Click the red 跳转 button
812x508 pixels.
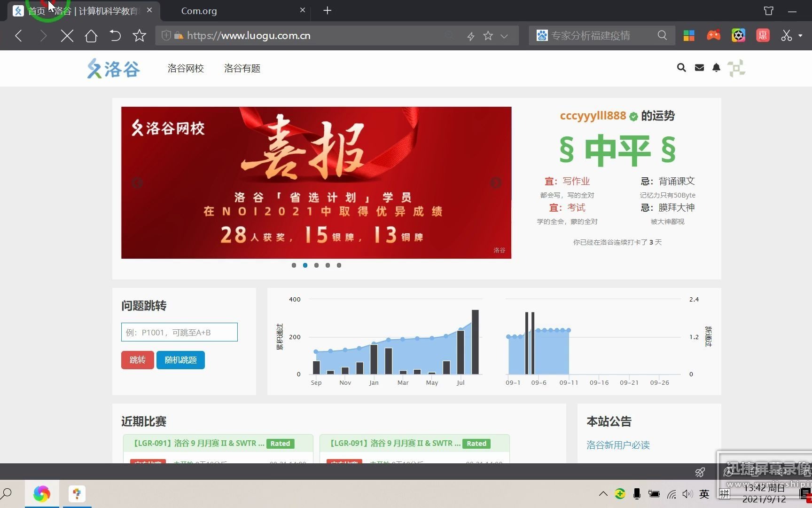138,360
